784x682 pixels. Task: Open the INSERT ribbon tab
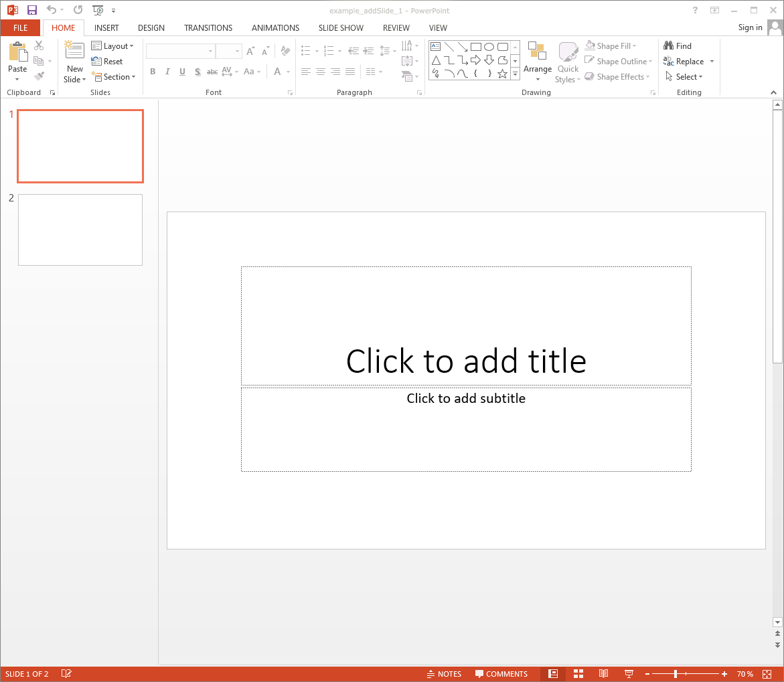pyautogui.click(x=106, y=28)
